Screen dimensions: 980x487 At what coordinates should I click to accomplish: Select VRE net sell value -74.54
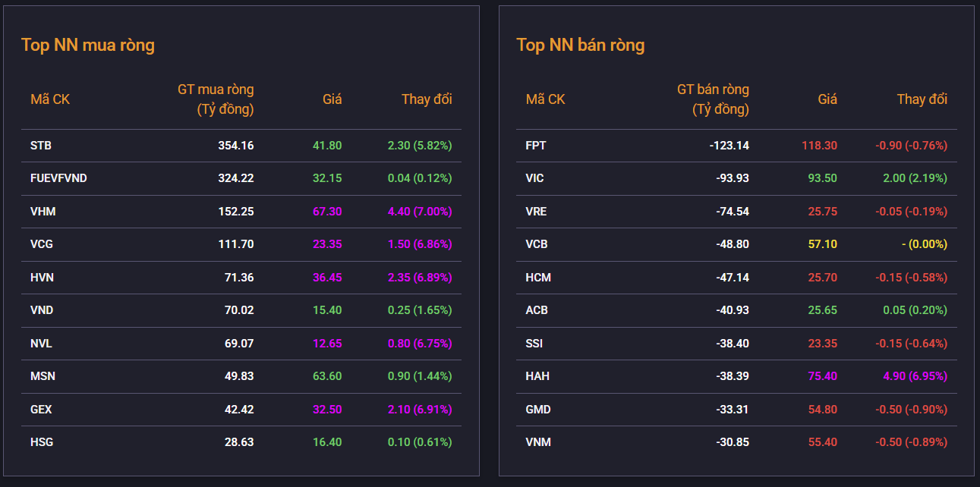pyautogui.click(x=732, y=212)
